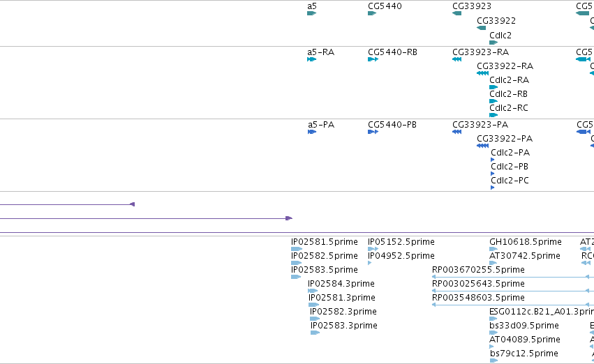Select the CG5440-PB protein glyph
Screen dimensions: 594x364
[373, 132]
